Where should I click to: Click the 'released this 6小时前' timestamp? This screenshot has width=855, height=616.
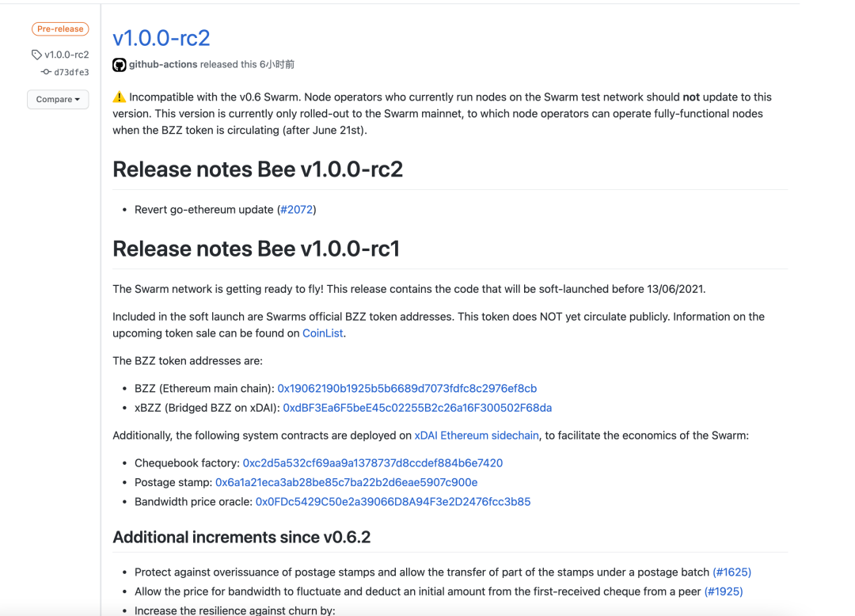pos(247,64)
